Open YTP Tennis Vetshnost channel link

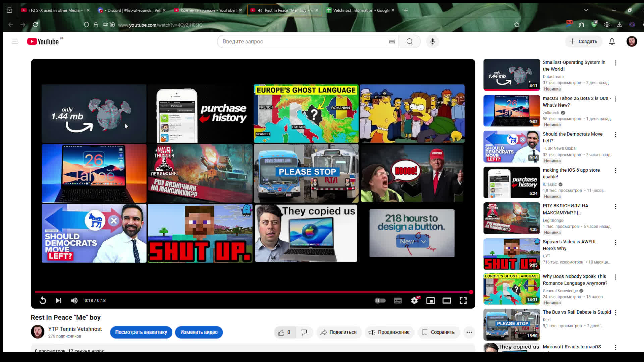tap(75, 329)
